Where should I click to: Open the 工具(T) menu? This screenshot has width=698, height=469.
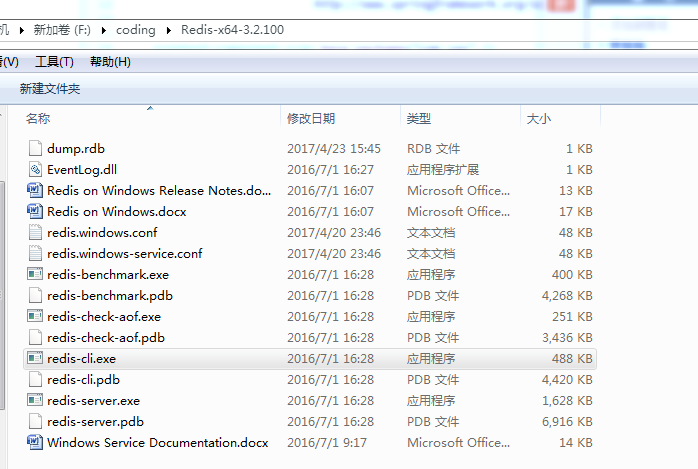[54, 62]
